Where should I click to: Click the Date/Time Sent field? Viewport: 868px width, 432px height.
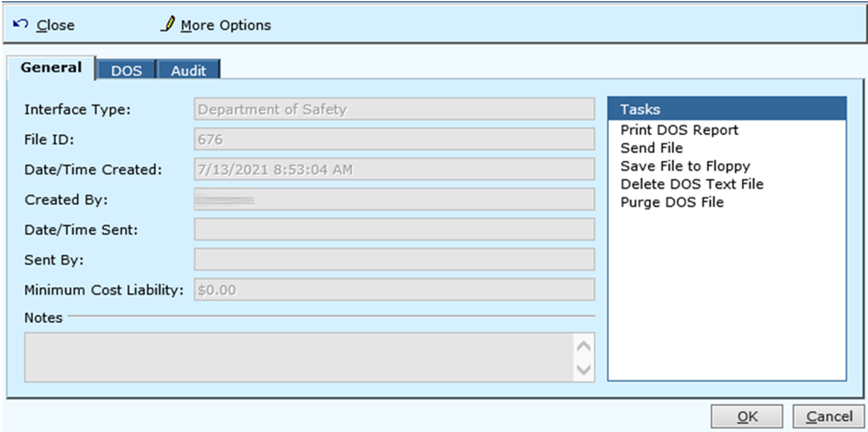click(x=394, y=229)
